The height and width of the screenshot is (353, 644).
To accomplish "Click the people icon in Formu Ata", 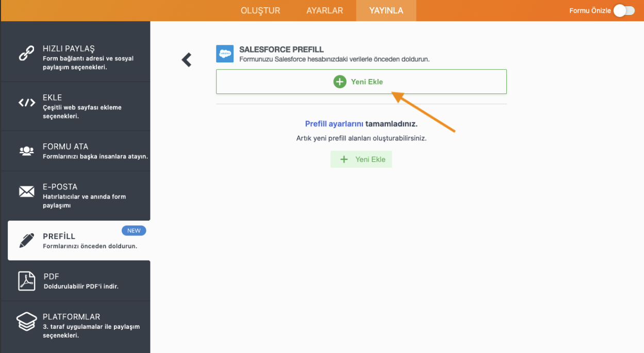I will point(26,151).
